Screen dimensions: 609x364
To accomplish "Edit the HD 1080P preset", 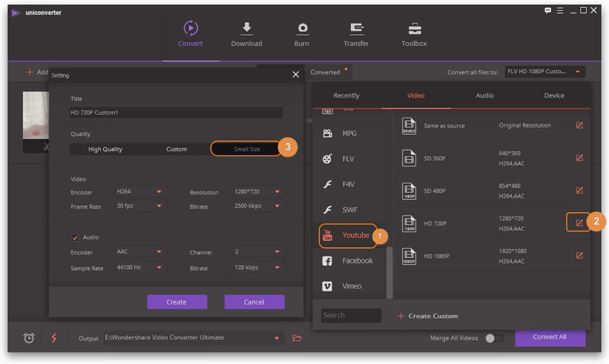I will point(579,255).
